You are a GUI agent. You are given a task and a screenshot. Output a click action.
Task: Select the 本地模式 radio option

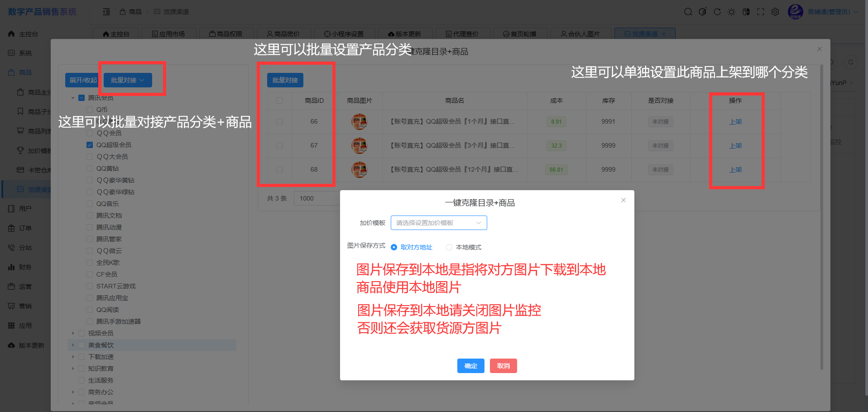coord(449,247)
